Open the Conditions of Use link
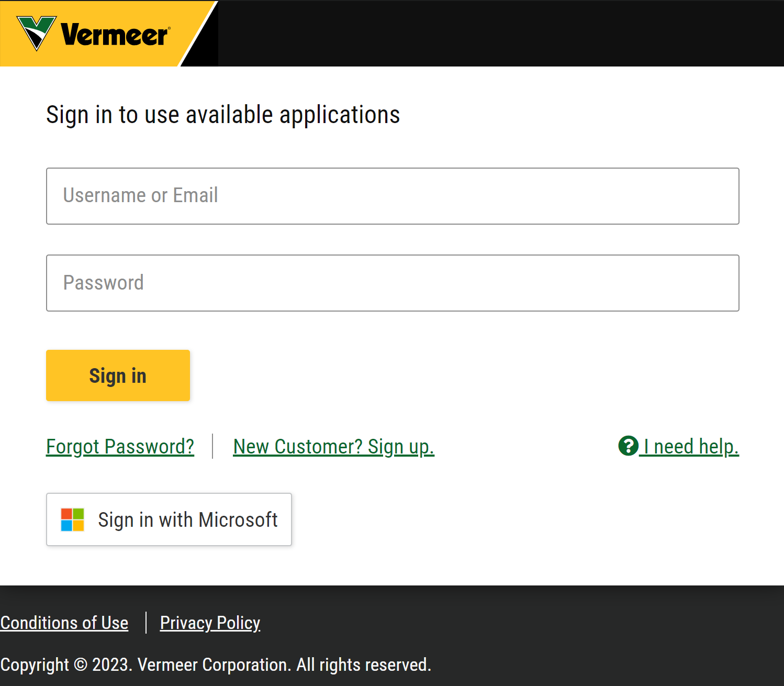This screenshot has width=784, height=686. [x=64, y=623]
